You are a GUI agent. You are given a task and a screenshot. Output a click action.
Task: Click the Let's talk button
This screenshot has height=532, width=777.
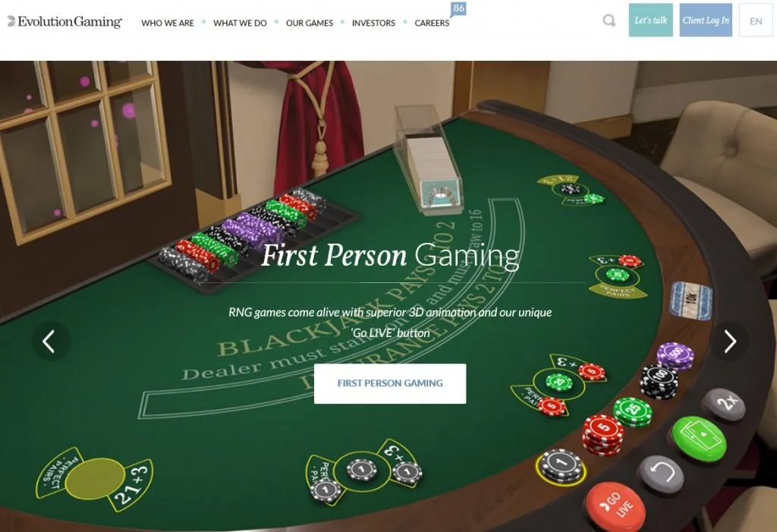point(650,20)
